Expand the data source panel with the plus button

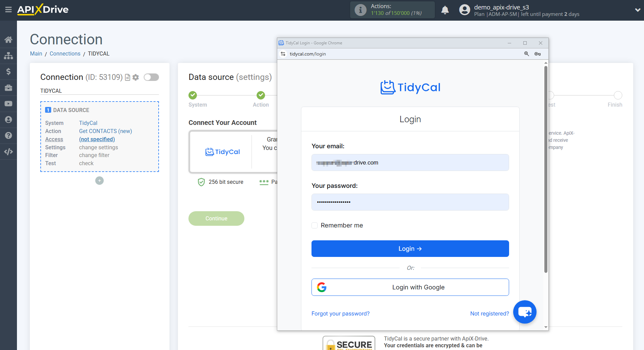[x=99, y=180]
